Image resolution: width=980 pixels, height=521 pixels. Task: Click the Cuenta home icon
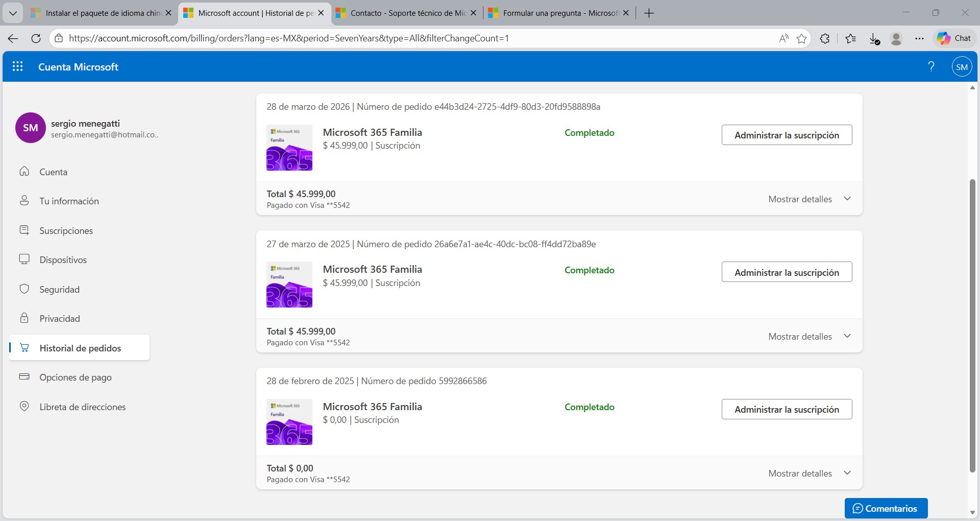click(24, 171)
